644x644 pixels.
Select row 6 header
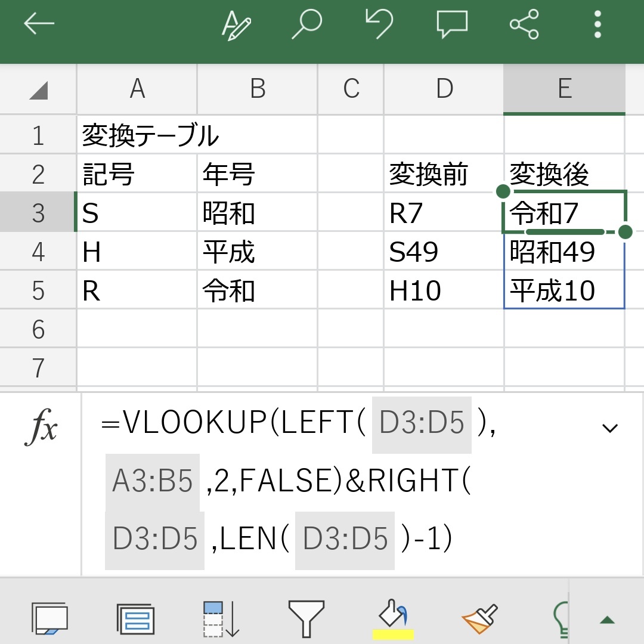click(38, 329)
